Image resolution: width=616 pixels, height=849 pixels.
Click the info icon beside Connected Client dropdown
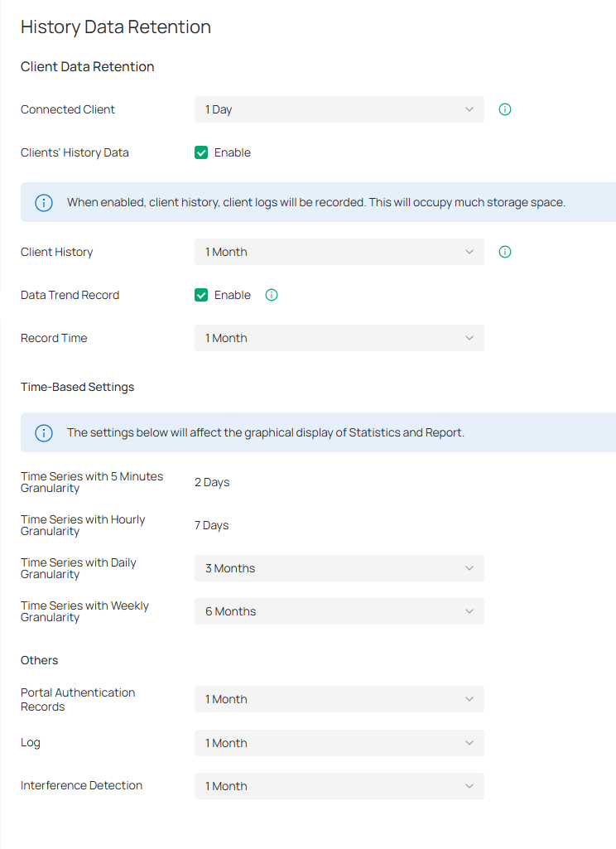(x=505, y=109)
